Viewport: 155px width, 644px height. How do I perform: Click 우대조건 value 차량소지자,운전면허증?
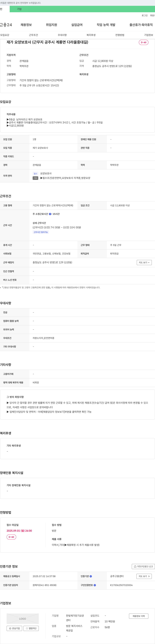44,338
